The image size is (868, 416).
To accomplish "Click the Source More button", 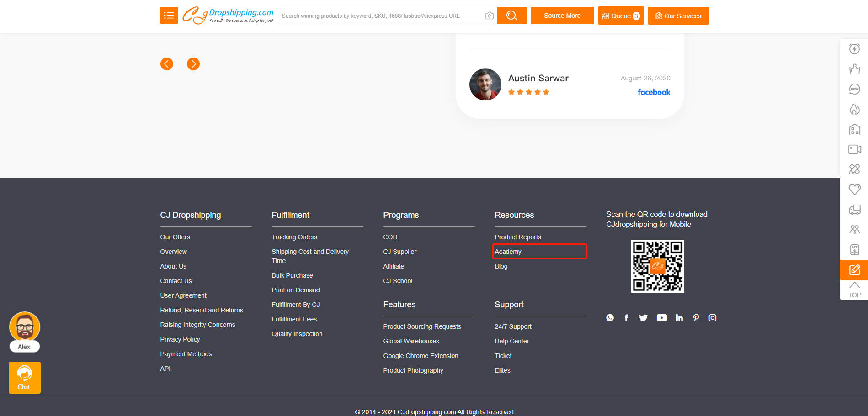I will [562, 16].
